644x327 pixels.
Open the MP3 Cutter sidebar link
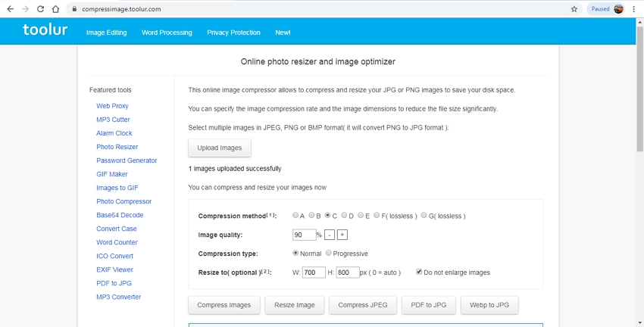113,120
